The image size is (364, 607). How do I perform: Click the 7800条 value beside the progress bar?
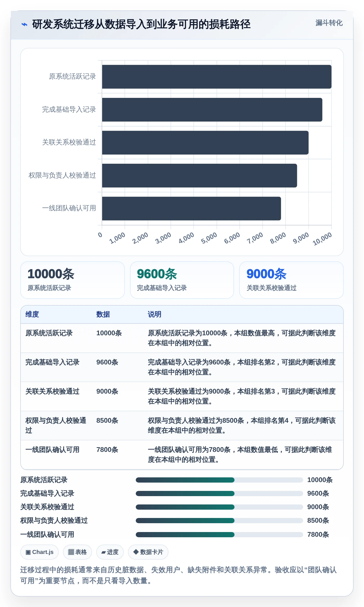click(x=318, y=534)
